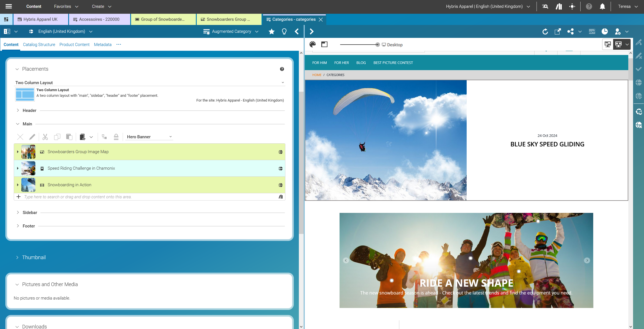Click the reload preview icon
644x329 pixels.
click(545, 32)
